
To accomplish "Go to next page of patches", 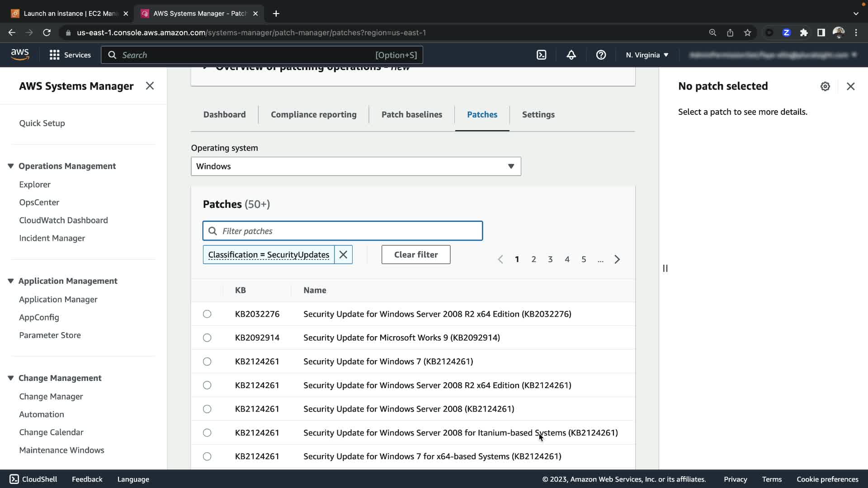I will point(617,259).
